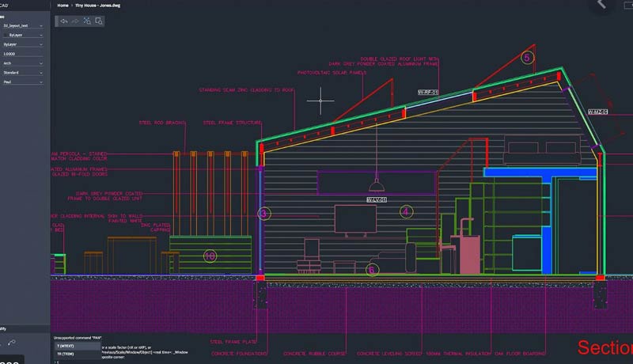633x364 pixels.
Task: Open the ByLayer linetype dropdown
Action: click(x=22, y=44)
